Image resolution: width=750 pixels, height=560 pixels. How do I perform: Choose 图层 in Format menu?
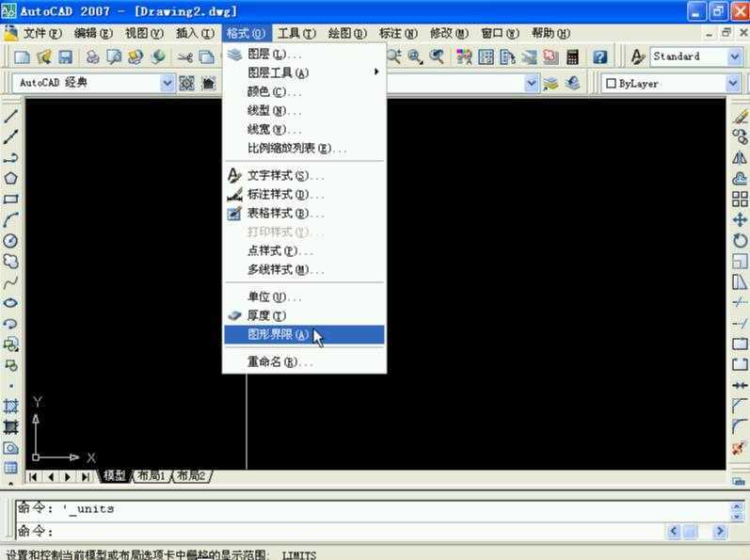304,54
